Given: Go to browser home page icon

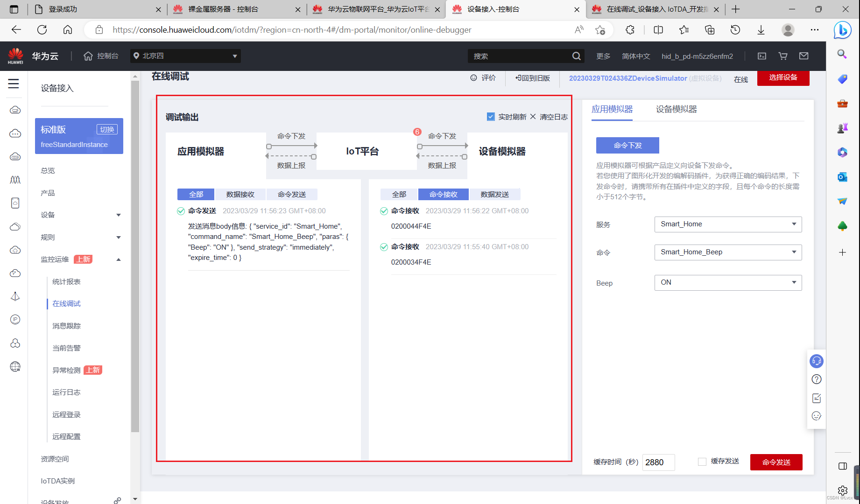Looking at the screenshot, I should coord(68,30).
